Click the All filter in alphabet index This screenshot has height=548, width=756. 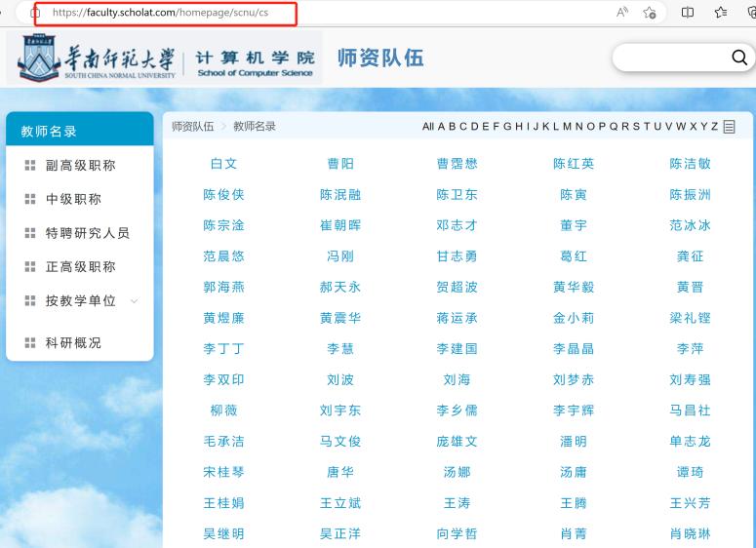428,127
